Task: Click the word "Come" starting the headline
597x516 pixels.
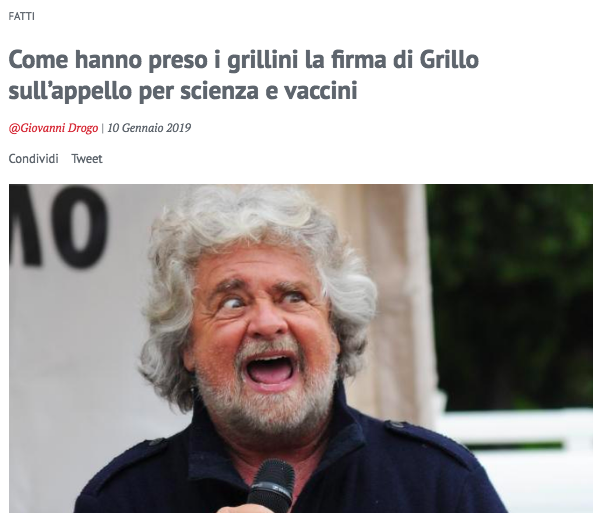Action: 38,60
